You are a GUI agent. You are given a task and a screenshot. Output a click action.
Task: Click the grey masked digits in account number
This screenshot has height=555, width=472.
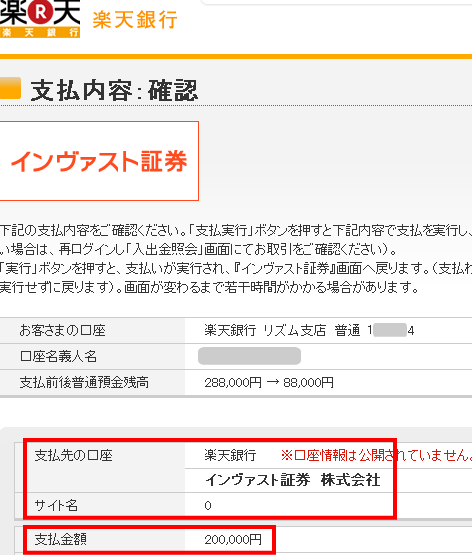pyautogui.click(x=390, y=330)
